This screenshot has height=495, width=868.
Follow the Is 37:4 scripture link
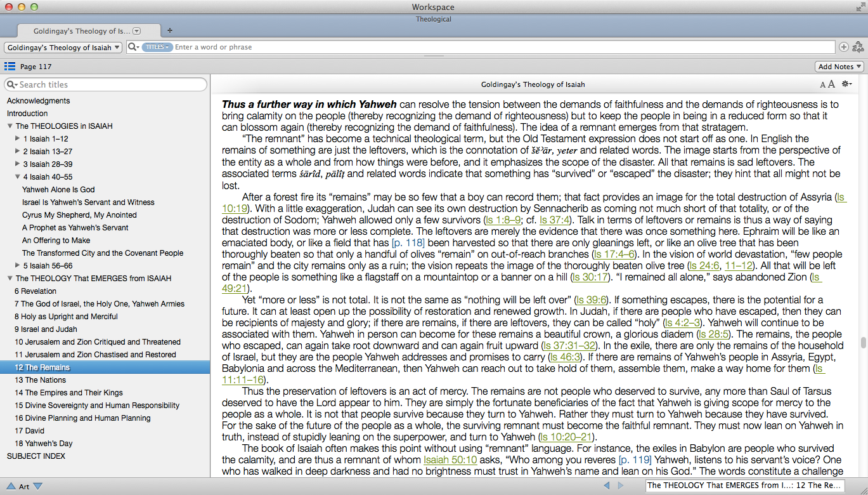[555, 220]
